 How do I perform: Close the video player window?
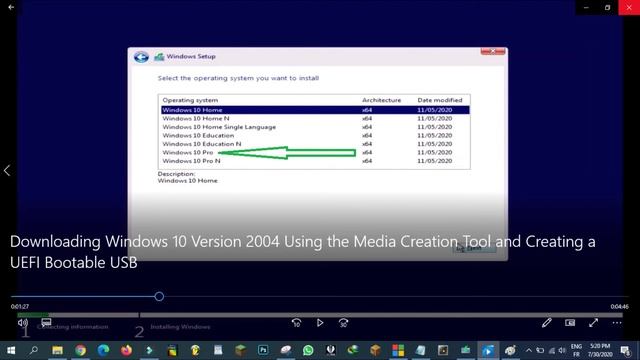click(629, 7)
